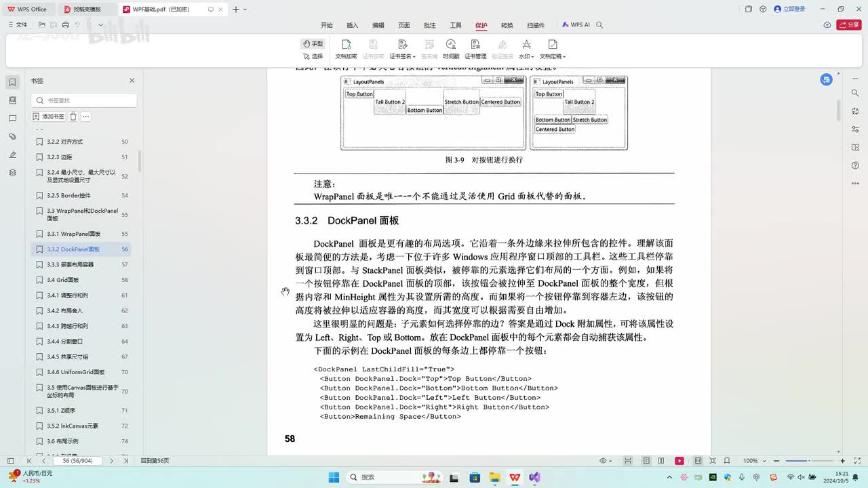The height and width of the screenshot is (488, 868).
Task: Jump to bookmark 3.4.6 UniformGrid面板
Action: (81, 372)
